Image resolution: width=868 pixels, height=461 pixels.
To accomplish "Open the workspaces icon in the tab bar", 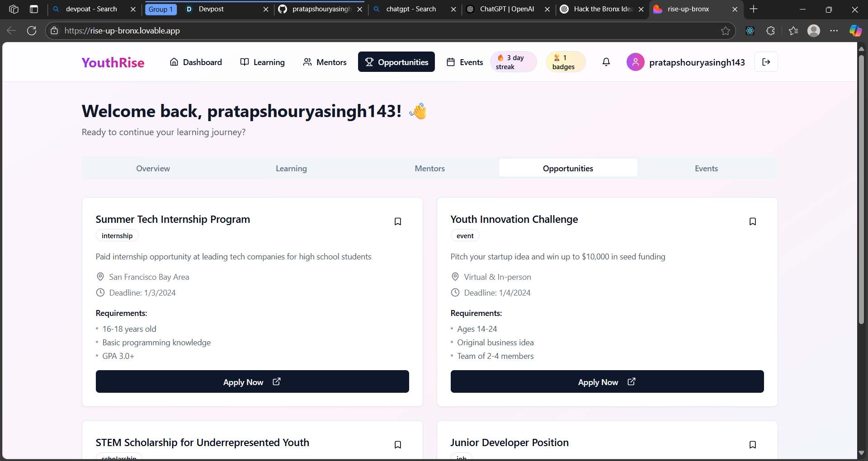I will tap(14, 9).
